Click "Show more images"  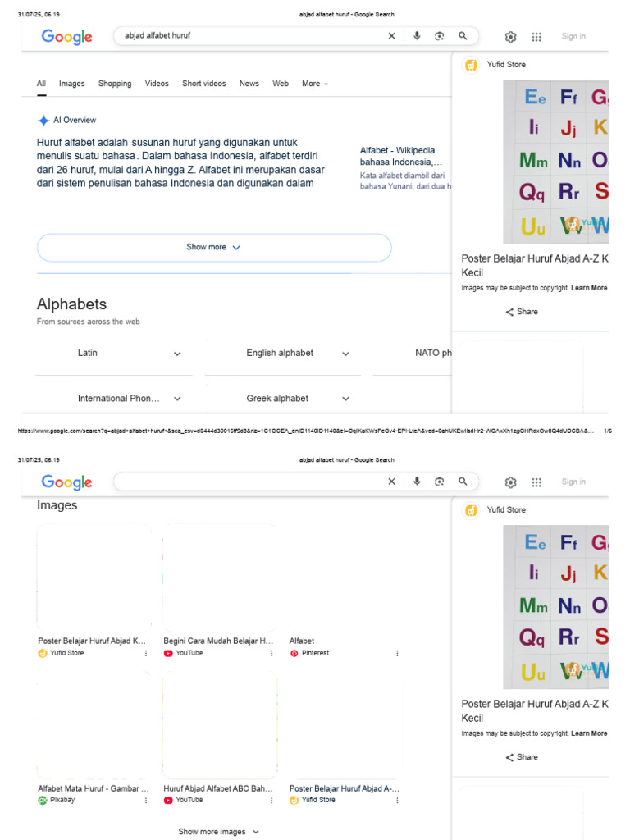218,832
